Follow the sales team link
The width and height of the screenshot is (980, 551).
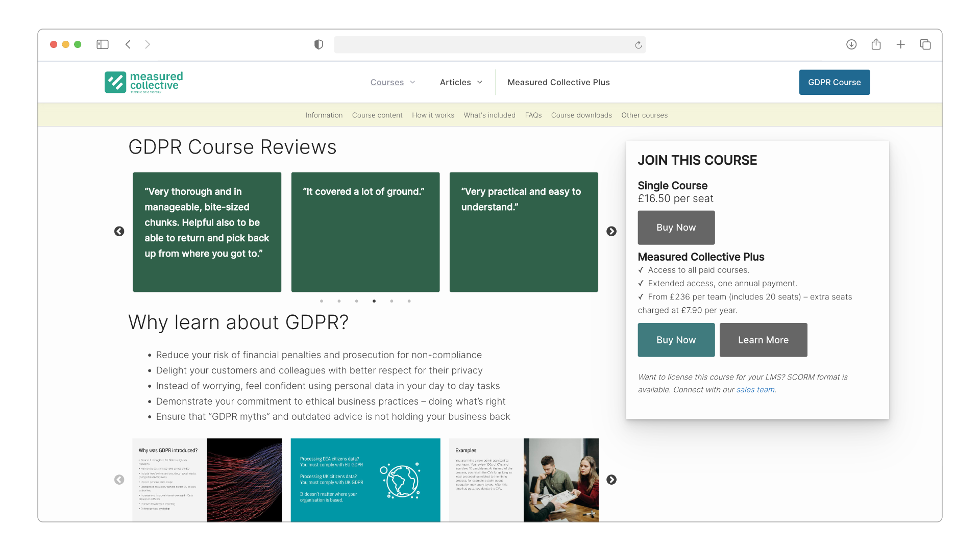pyautogui.click(x=755, y=390)
